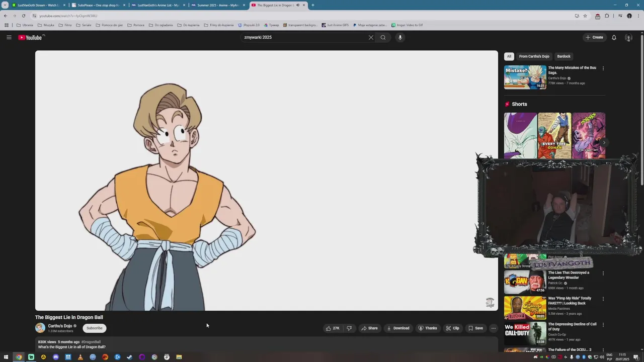644x362 pixels.
Task: Select the From Carthu's Dojo chip
Action: tap(534, 56)
